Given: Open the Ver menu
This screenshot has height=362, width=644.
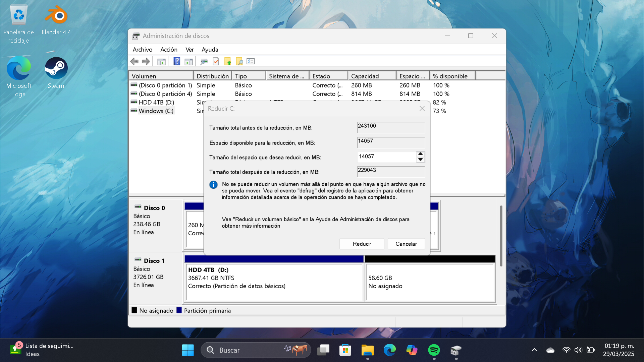Looking at the screenshot, I should click(190, 50).
